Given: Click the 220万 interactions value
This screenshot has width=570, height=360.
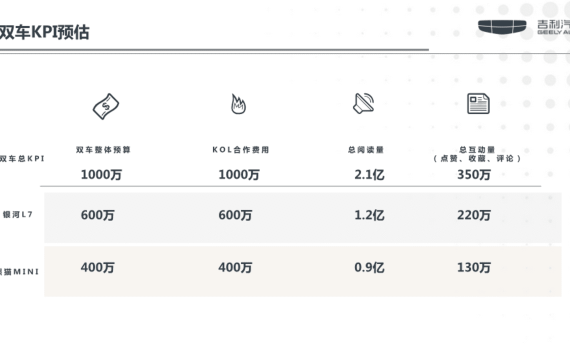Looking at the screenshot, I should 474,215.
